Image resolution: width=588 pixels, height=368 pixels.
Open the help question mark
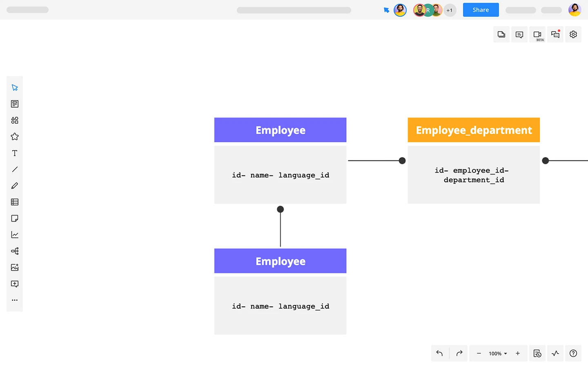point(573,353)
